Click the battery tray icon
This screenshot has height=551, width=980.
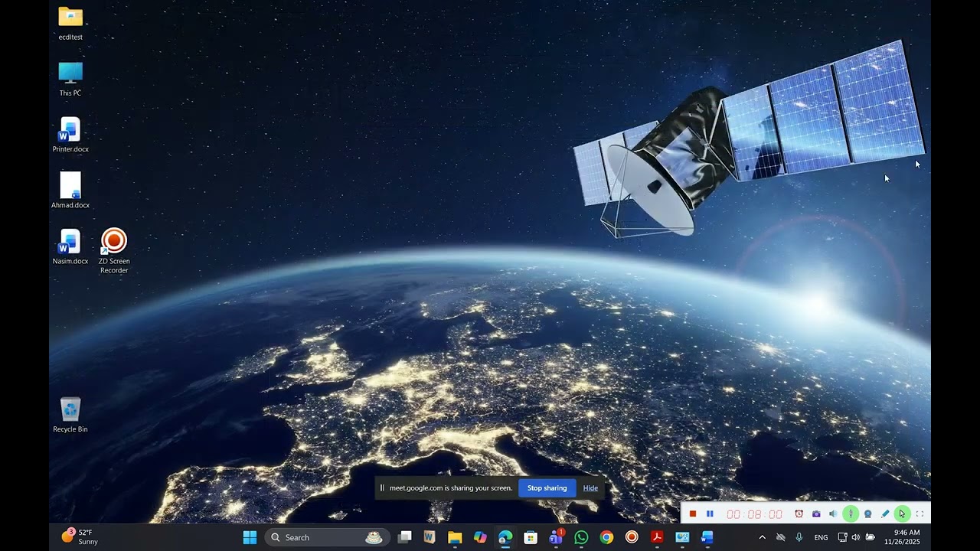tap(870, 537)
